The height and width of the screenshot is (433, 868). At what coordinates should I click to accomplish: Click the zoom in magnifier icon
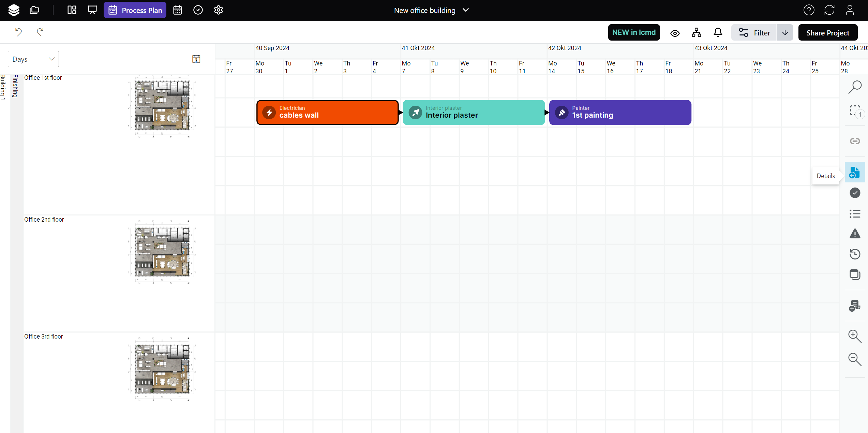point(855,336)
